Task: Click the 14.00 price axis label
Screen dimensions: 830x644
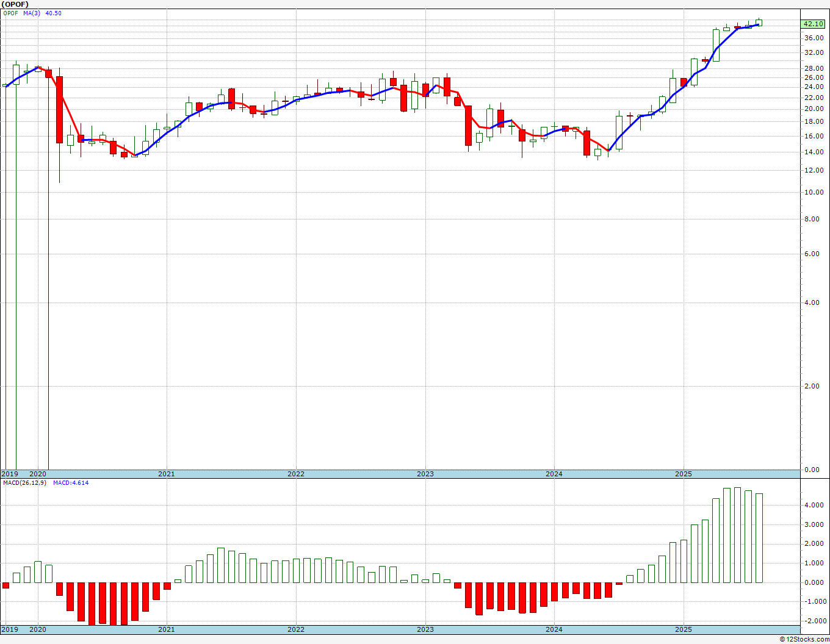Action: click(814, 152)
